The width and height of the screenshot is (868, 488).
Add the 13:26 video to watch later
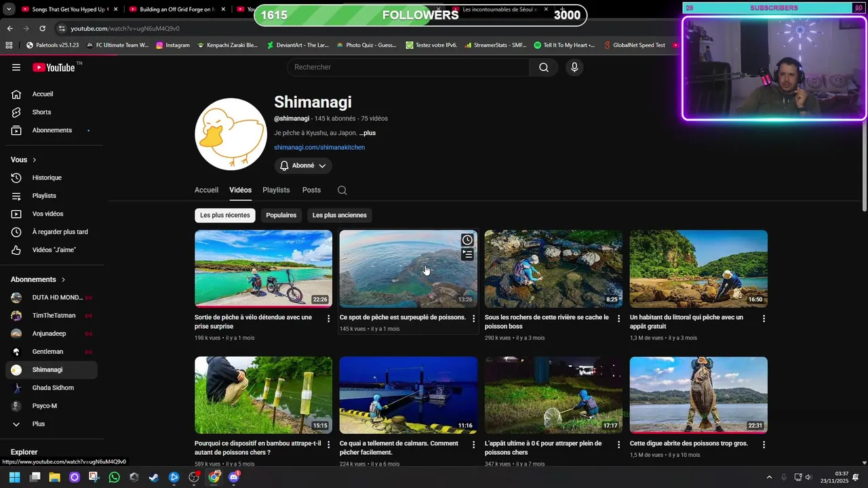tap(467, 240)
